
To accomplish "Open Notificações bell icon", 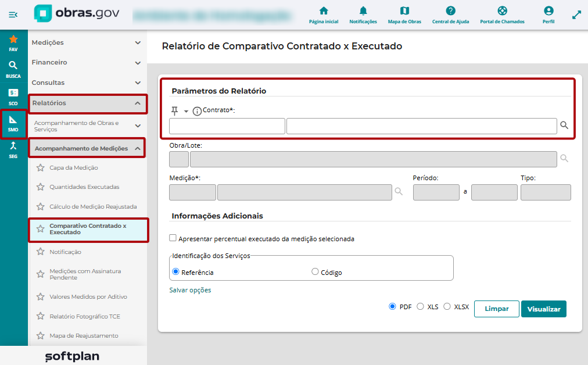I will pos(363,10).
